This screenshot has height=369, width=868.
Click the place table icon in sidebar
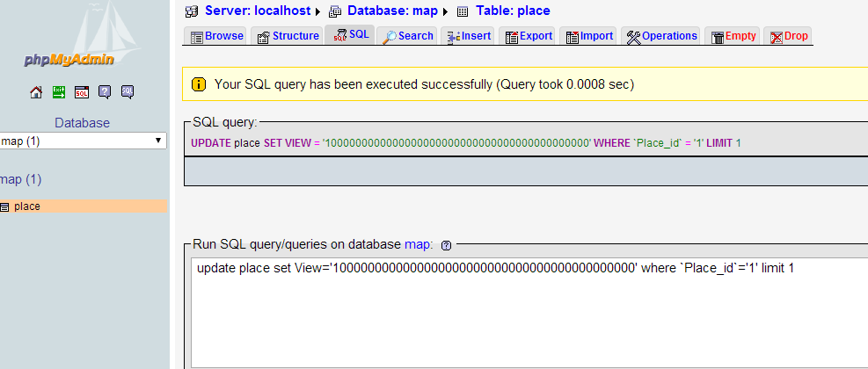tap(4, 207)
